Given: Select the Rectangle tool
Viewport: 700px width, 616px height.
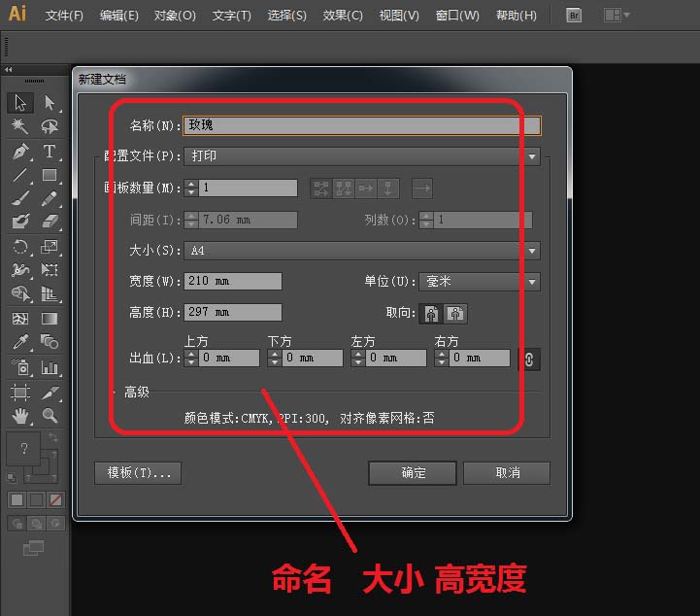Looking at the screenshot, I should pyautogui.click(x=50, y=175).
